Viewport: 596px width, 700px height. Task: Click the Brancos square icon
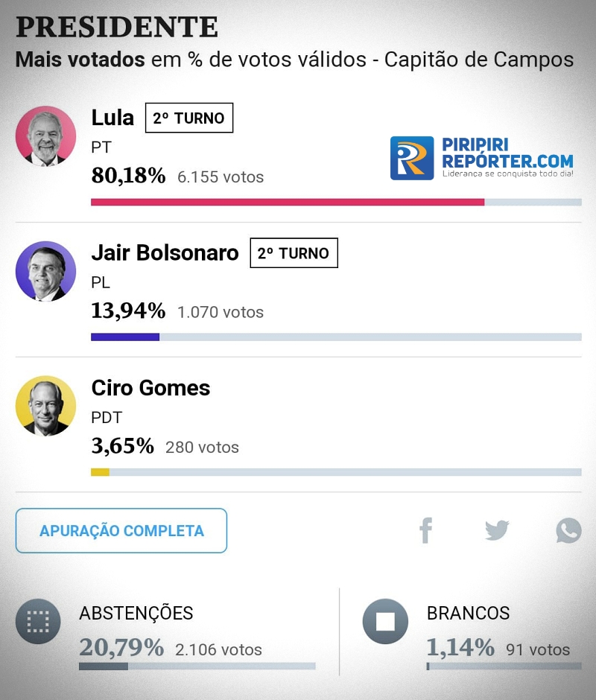click(385, 621)
